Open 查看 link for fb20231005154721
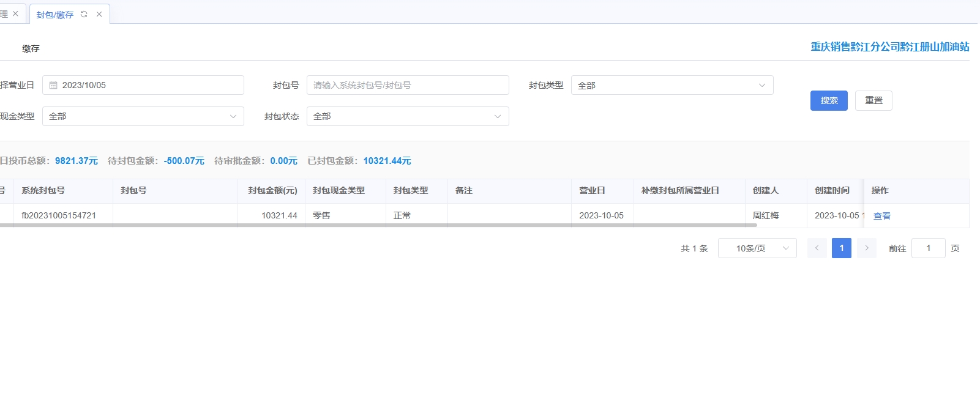The height and width of the screenshot is (394, 980). [x=881, y=216]
